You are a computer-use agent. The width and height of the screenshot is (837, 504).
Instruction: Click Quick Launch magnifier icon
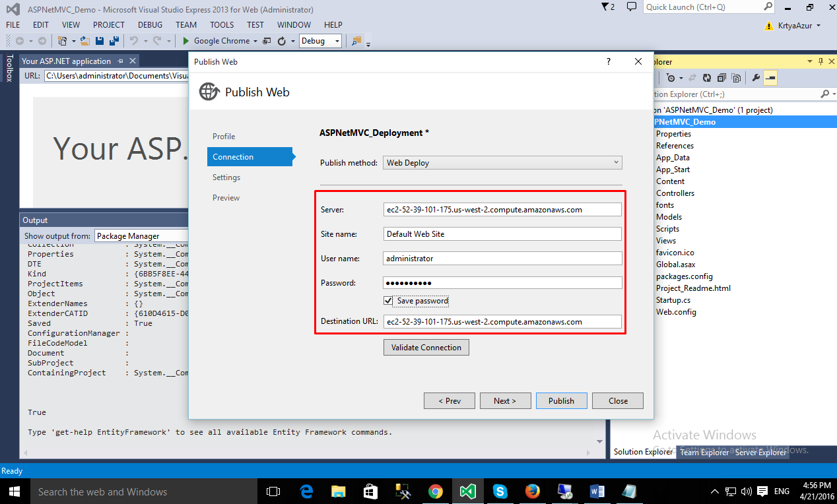point(768,7)
